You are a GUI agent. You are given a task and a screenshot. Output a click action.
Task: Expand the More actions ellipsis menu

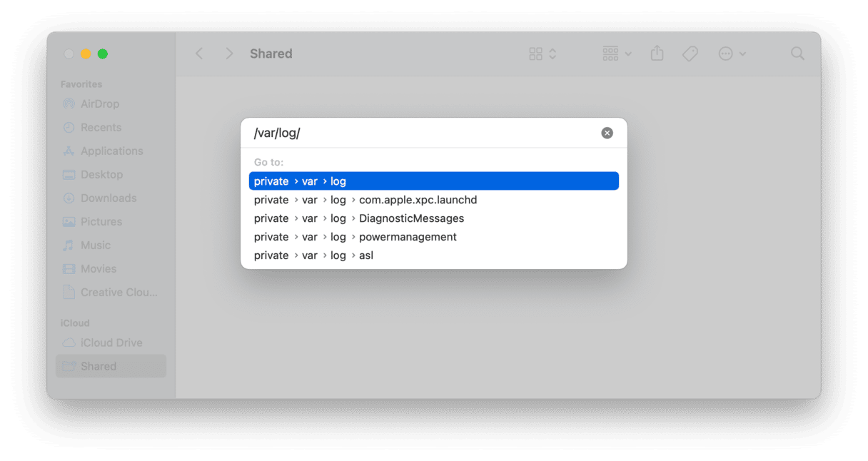[732, 54]
